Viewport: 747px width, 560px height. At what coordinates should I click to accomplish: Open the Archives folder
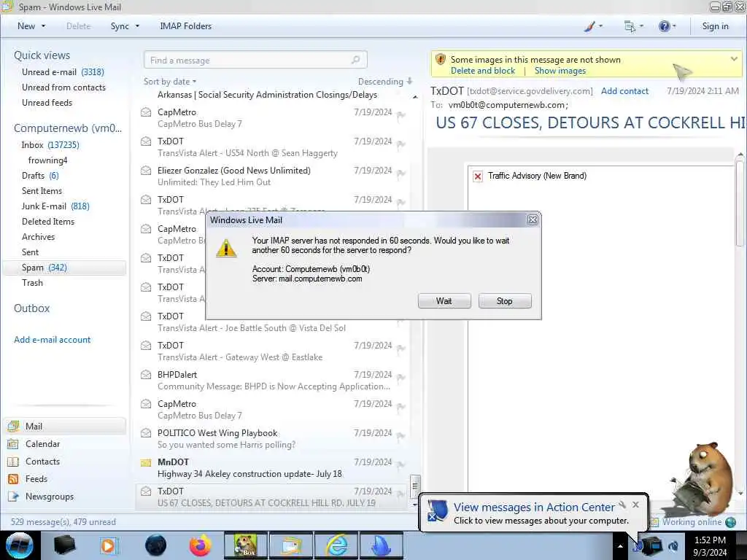pos(38,237)
